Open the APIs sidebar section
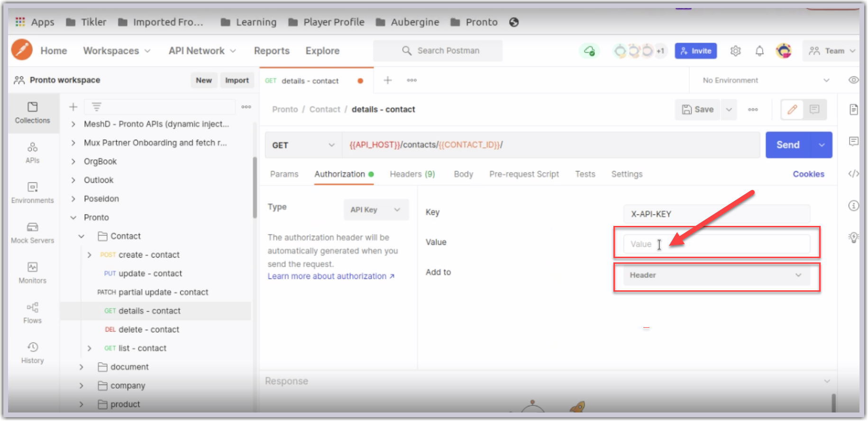The height and width of the screenshot is (421, 868). [32, 153]
